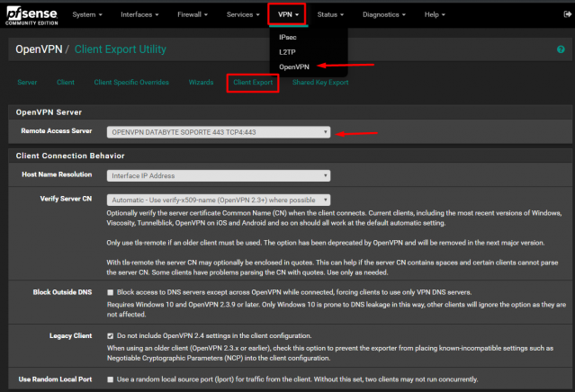Select L2TP from the VPN menu
This screenshot has height=392, width=575.
[x=287, y=52]
